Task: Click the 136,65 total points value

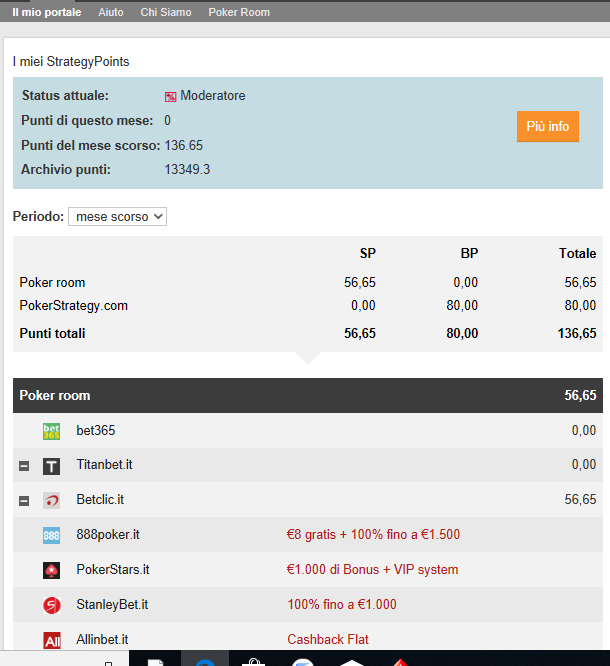Action: pos(577,333)
